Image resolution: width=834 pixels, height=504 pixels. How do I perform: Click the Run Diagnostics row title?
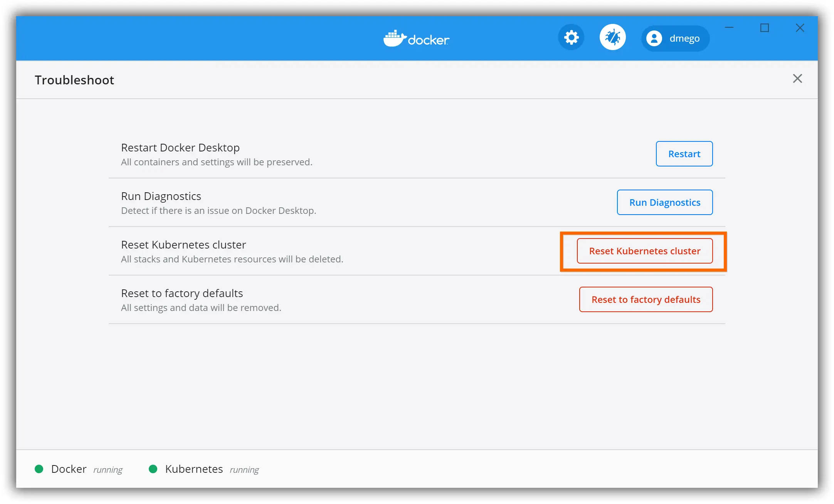click(161, 196)
